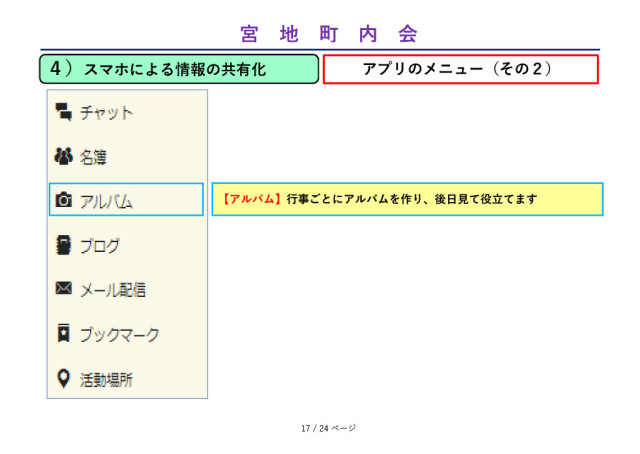
Task: Click the bookmark icon beside ブックマーク
Action: pyautogui.click(x=64, y=334)
